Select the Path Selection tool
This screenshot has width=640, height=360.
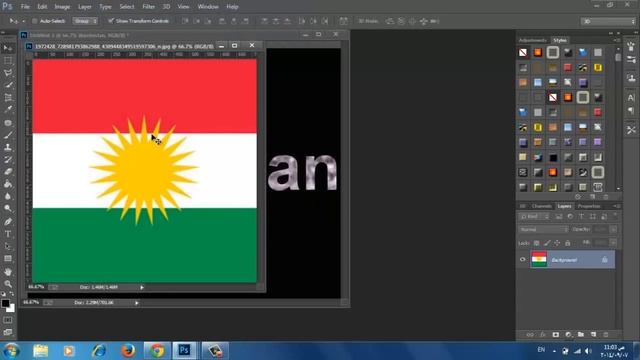(8, 246)
